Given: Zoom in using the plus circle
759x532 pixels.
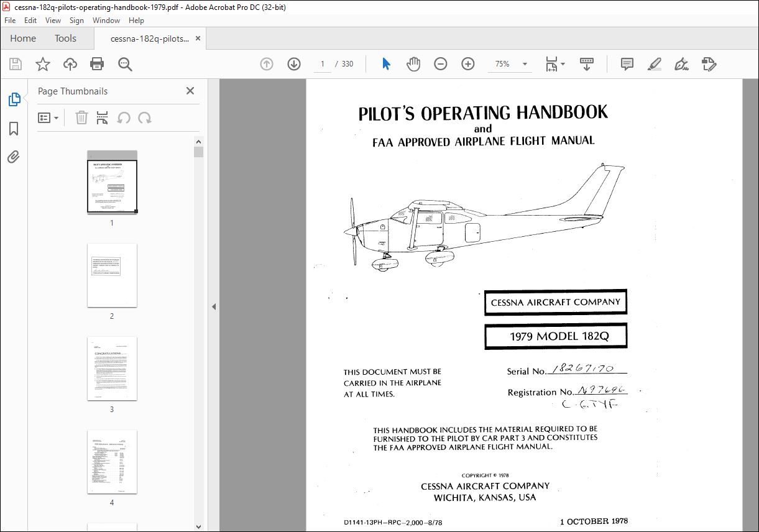Looking at the screenshot, I should 468,64.
